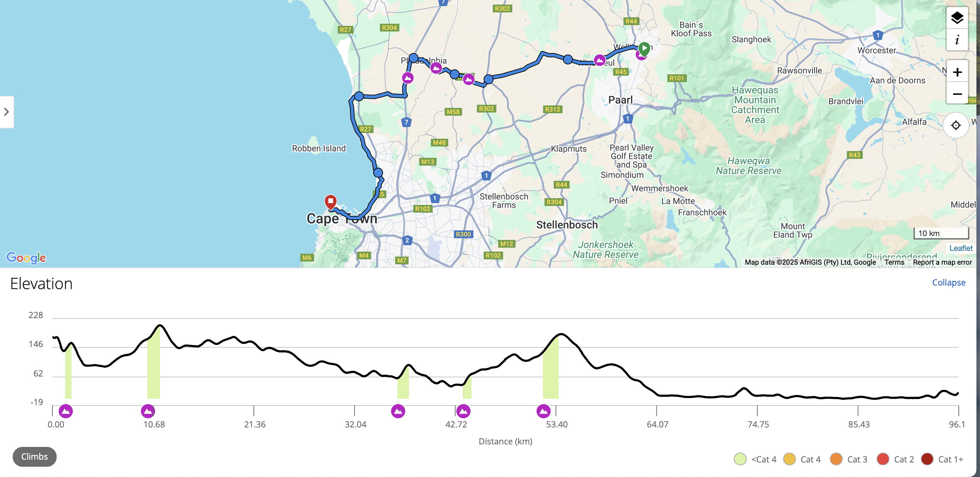Collapse the Elevation panel

coord(948,283)
